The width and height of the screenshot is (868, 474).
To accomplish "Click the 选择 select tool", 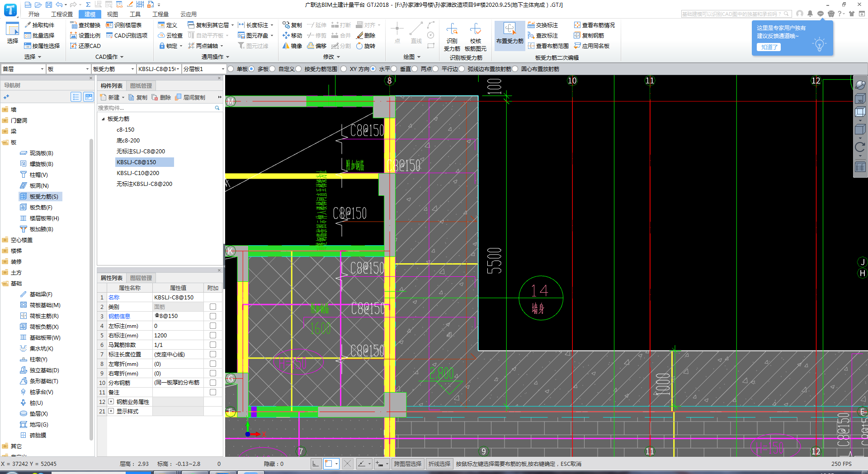I will click(x=12, y=33).
